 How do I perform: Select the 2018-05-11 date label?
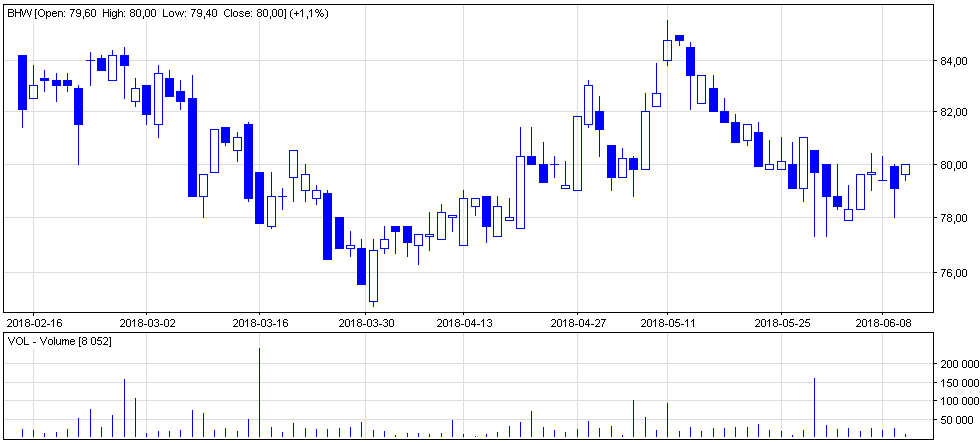[668, 322]
